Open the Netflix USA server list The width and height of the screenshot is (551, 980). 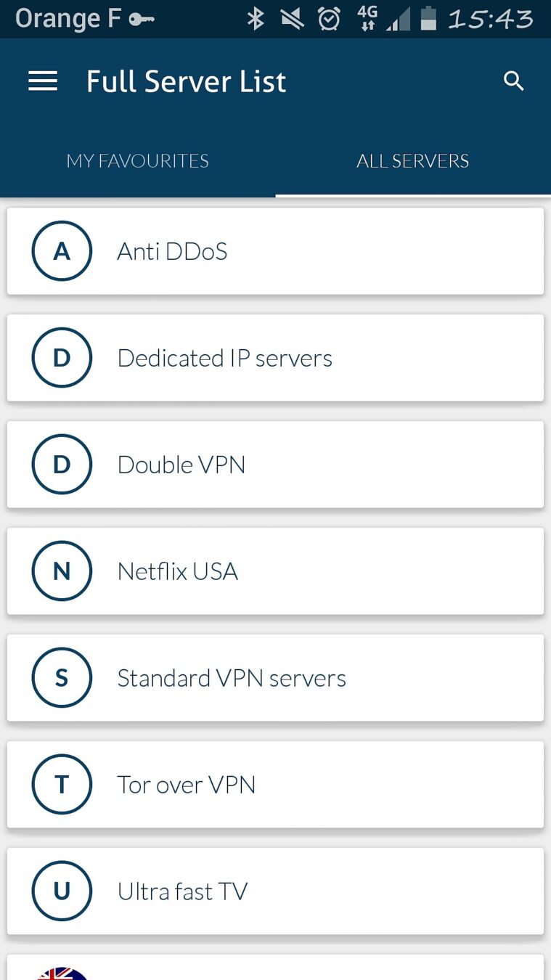coord(276,571)
